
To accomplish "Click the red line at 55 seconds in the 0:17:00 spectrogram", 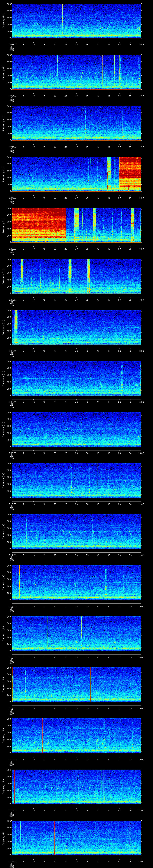I will tap(130, 837).
